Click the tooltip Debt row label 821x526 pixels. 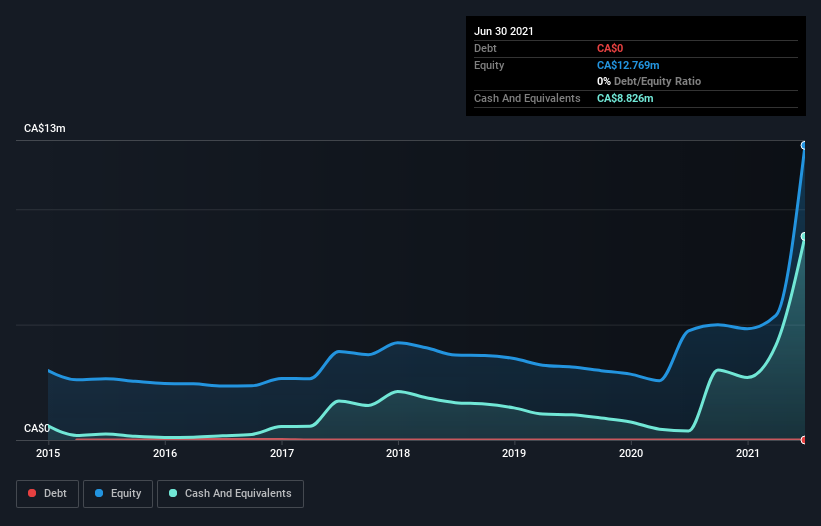485,48
